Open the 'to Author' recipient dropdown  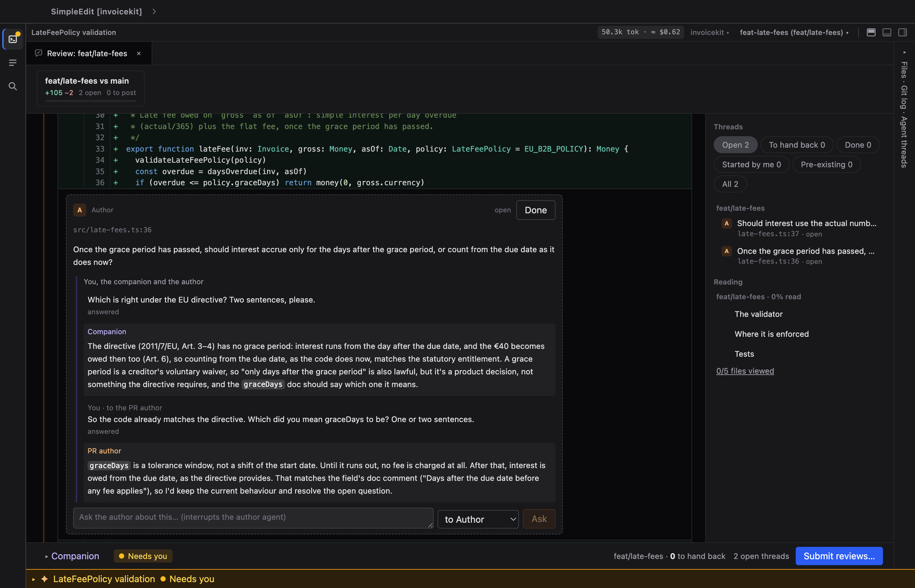coord(478,519)
